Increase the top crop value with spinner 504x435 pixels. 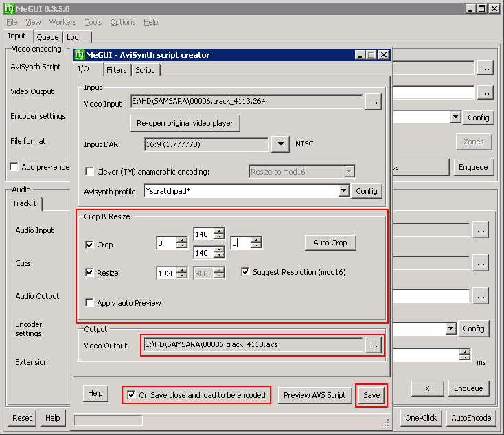[218, 230]
